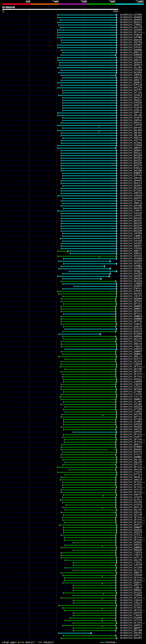Select hit label UniRef100_Q6QA66
The height and width of the screenshot is (644, 146).
131,299
